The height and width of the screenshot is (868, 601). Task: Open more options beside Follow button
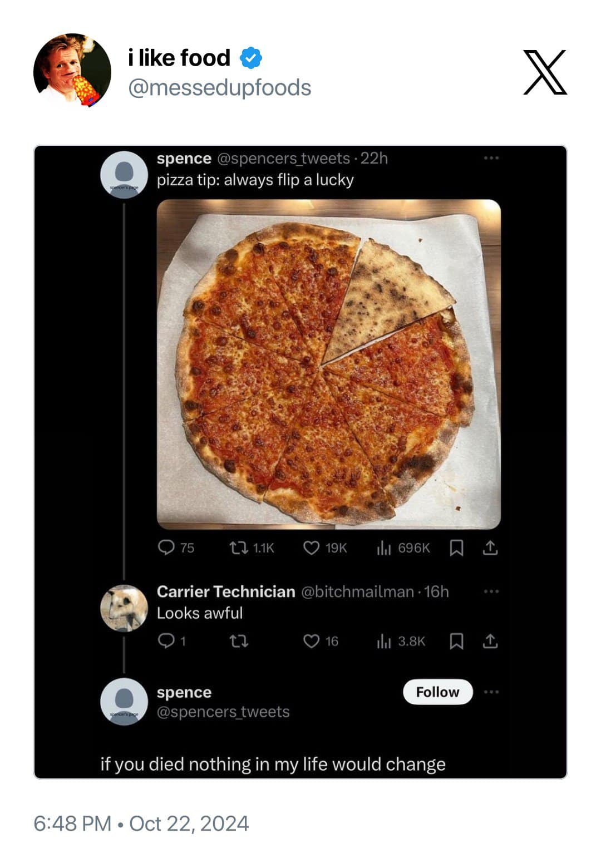491,692
